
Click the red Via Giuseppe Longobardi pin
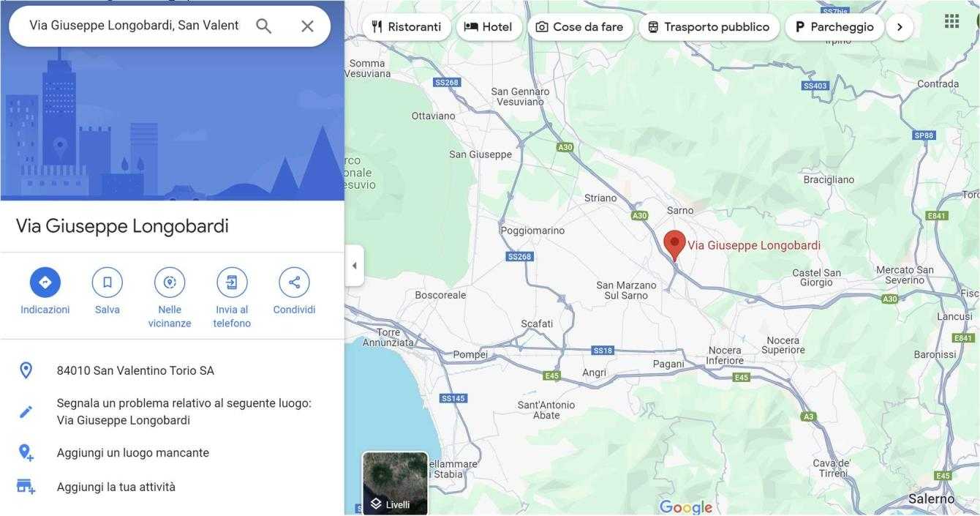[x=674, y=245]
